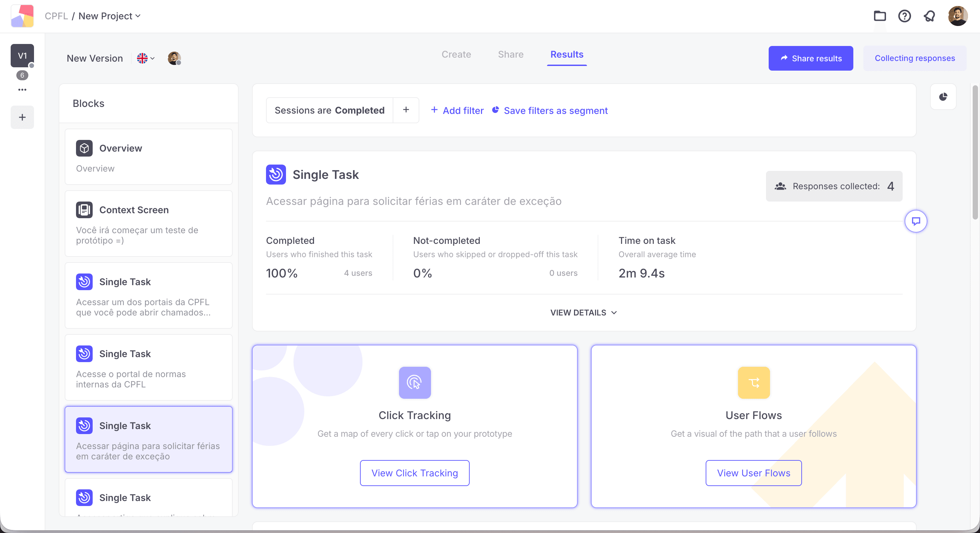Add a new version with plus button

pyautogui.click(x=22, y=117)
